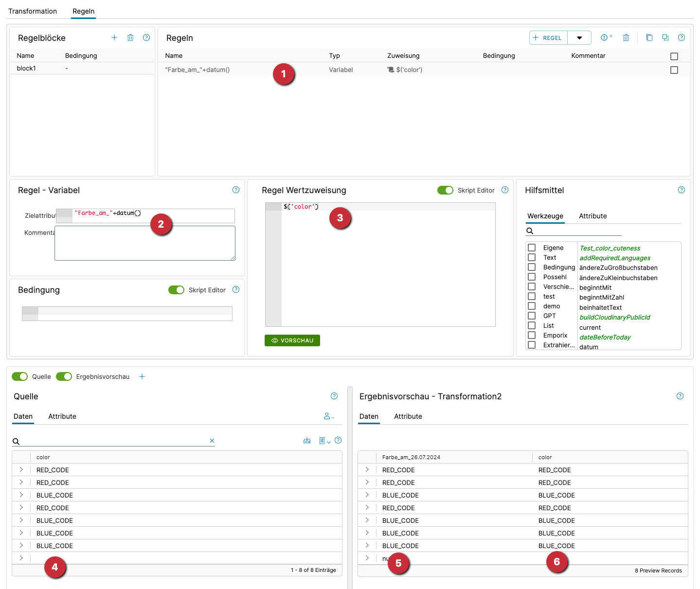Clear the Quelle search with X icon
The height and width of the screenshot is (589, 700).
point(212,441)
